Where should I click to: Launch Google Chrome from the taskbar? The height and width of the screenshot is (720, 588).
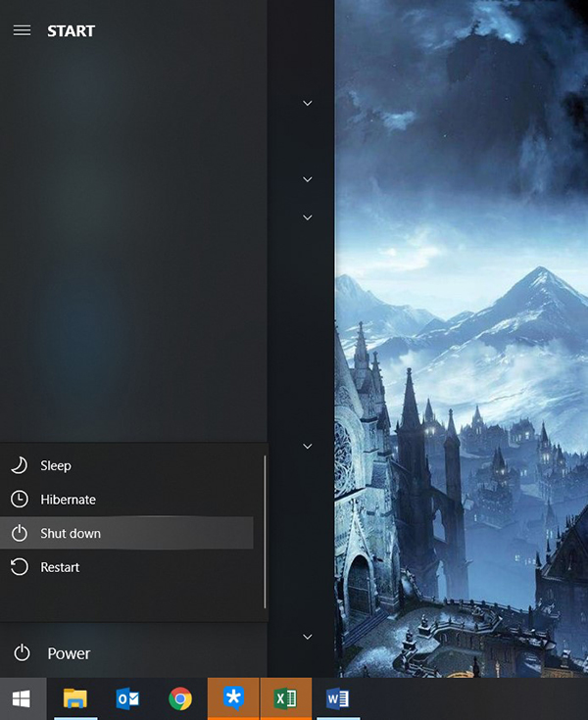click(180, 698)
